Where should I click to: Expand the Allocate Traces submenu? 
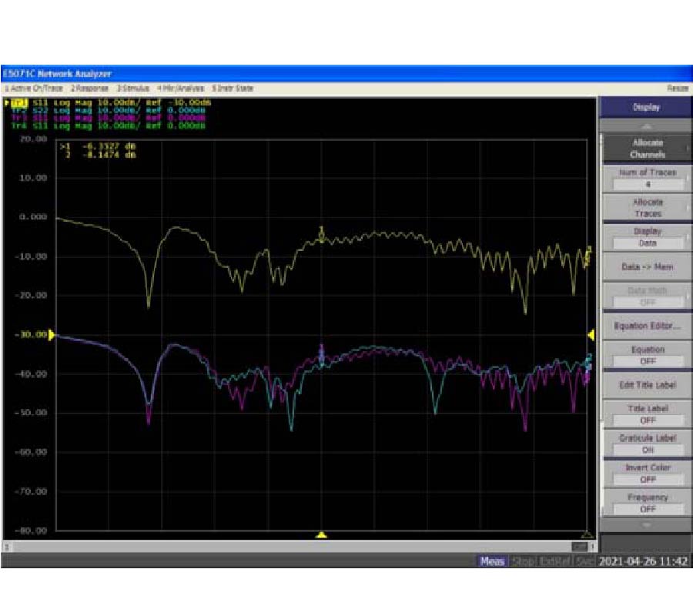click(647, 208)
